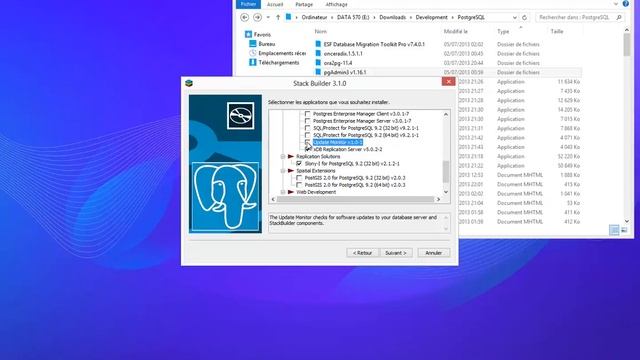
Task: Switch Explorer to details view icon
Action: click(x=614, y=230)
